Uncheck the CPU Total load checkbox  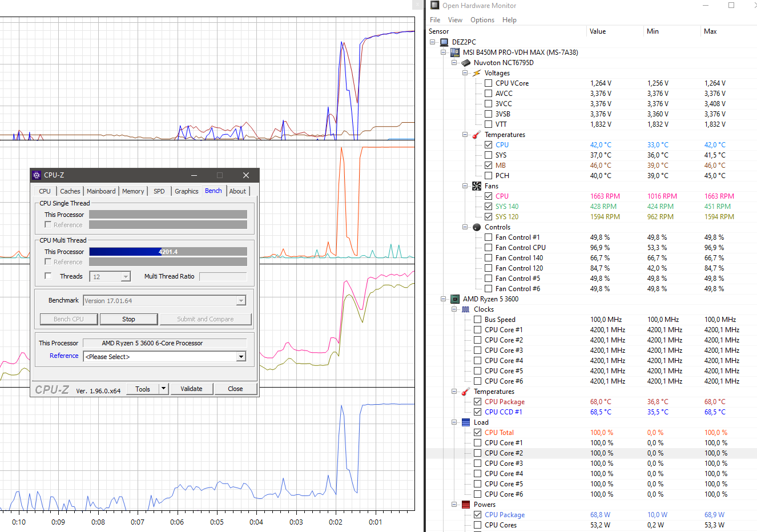click(478, 433)
